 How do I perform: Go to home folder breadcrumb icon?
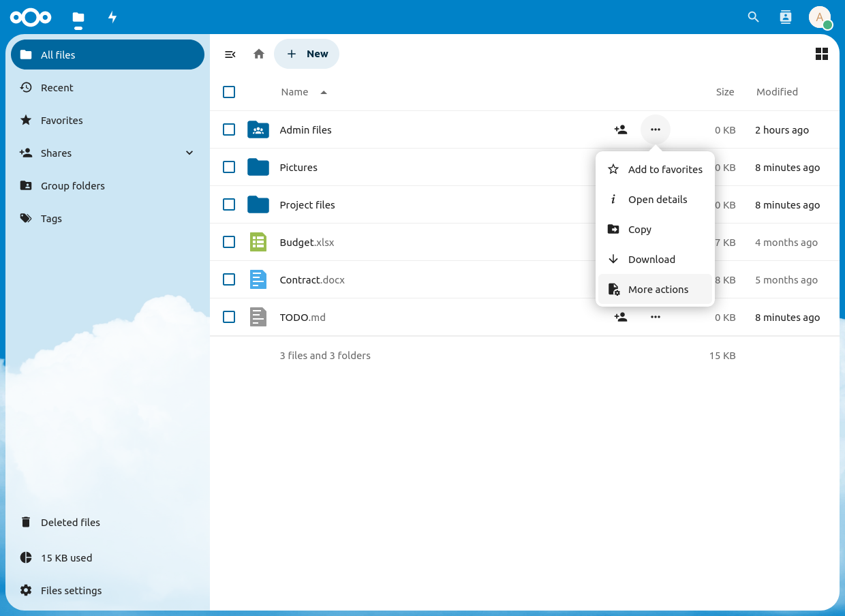tap(259, 54)
